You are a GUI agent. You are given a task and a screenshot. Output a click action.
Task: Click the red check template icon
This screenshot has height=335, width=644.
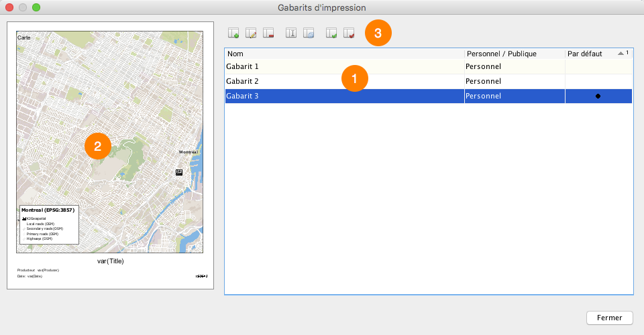click(349, 33)
